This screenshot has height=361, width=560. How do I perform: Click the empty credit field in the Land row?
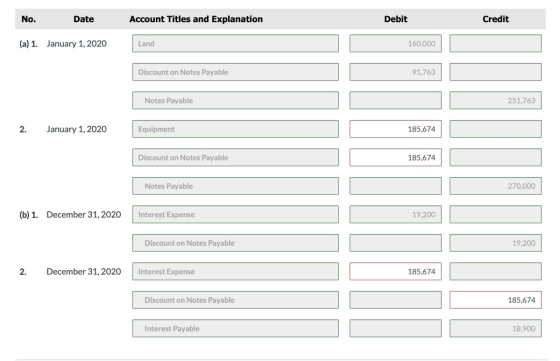pyautogui.click(x=495, y=44)
